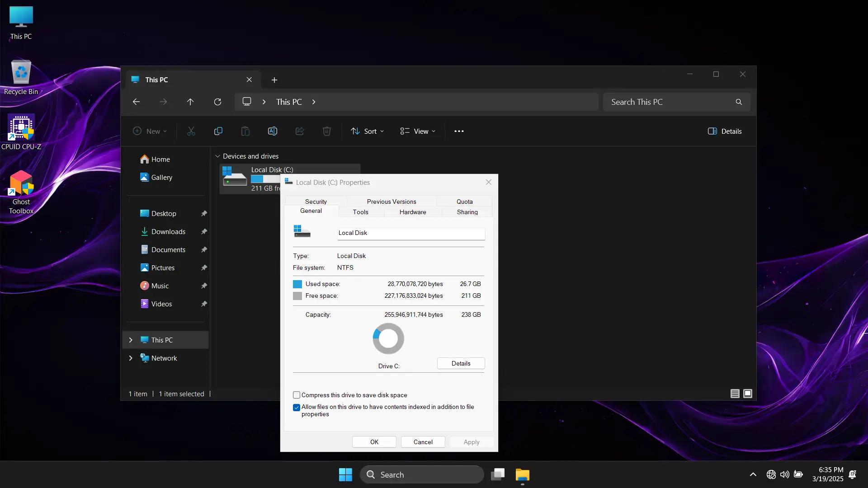Viewport: 868px width, 488px height.
Task: Open the View options dropdown
Action: pyautogui.click(x=417, y=131)
